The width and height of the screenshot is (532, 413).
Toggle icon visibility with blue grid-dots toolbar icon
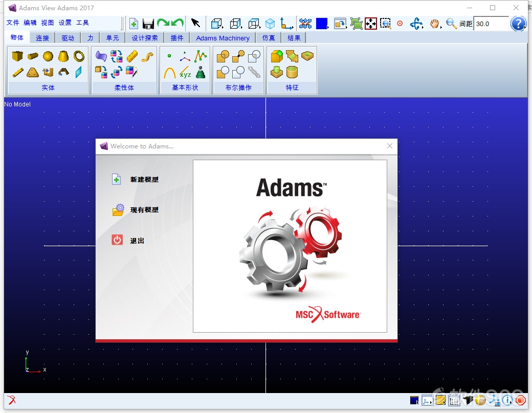305,24
